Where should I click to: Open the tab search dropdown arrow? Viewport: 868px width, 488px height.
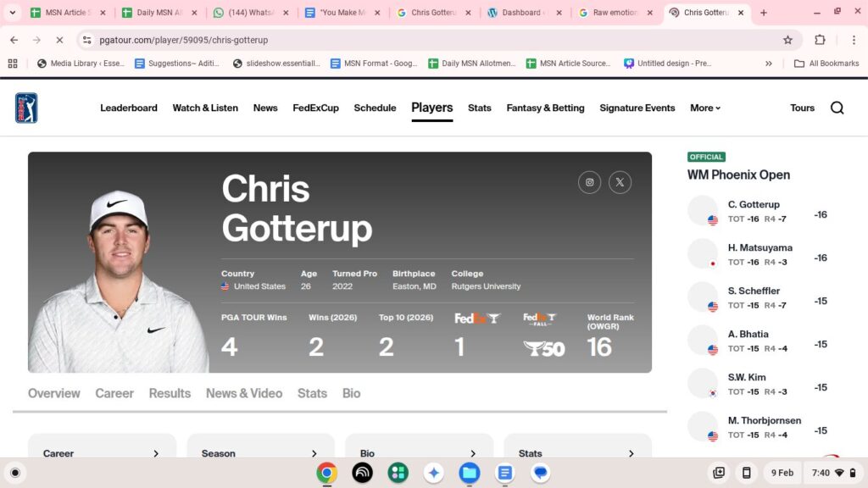[x=13, y=13]
